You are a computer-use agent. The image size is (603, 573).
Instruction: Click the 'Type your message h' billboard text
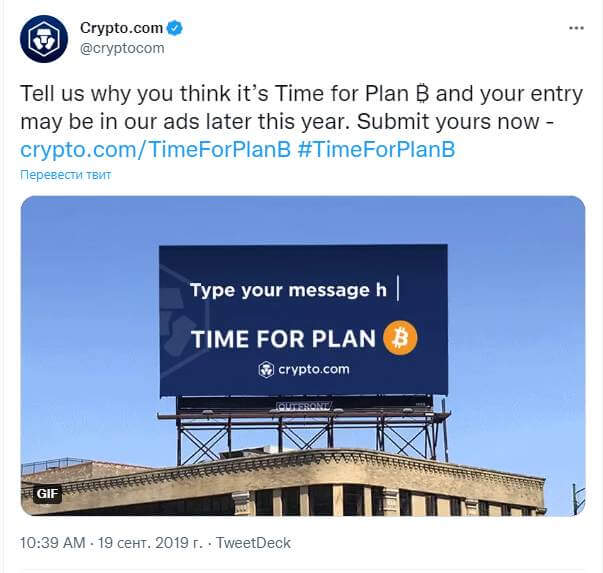pos(288,290)
